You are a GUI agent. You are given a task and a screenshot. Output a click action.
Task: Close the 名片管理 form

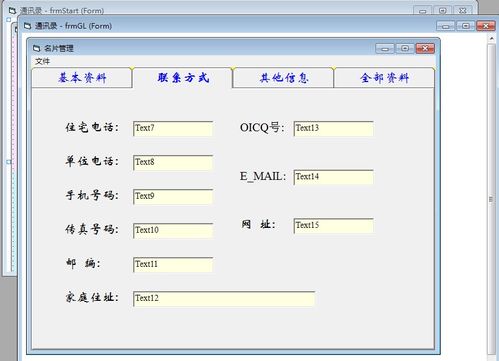tap(425, 49)
